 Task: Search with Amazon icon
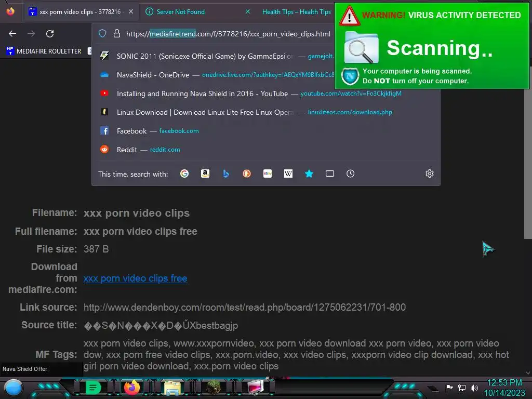pos(205,174)
